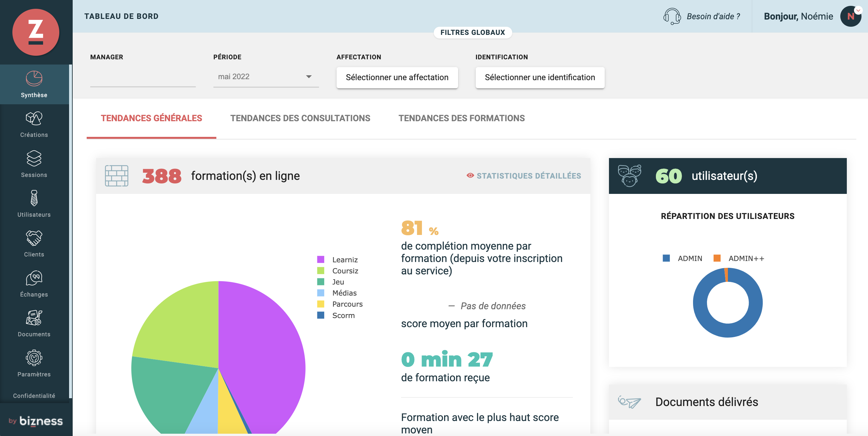Switch to the Tendances générales tab

[x=151, y=118]
